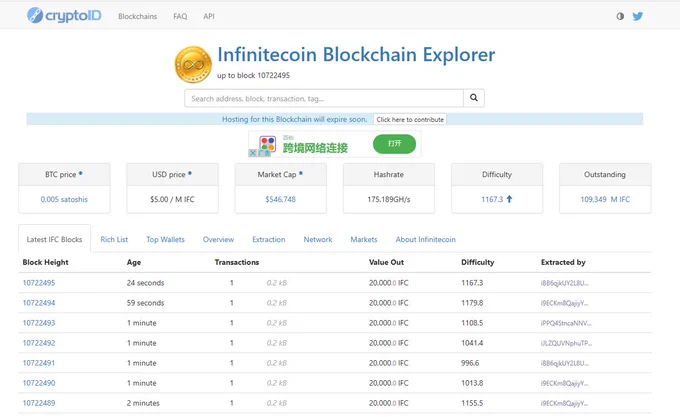
Task: Click the 59 seconds age cell
Action: (x=145, y=303)
